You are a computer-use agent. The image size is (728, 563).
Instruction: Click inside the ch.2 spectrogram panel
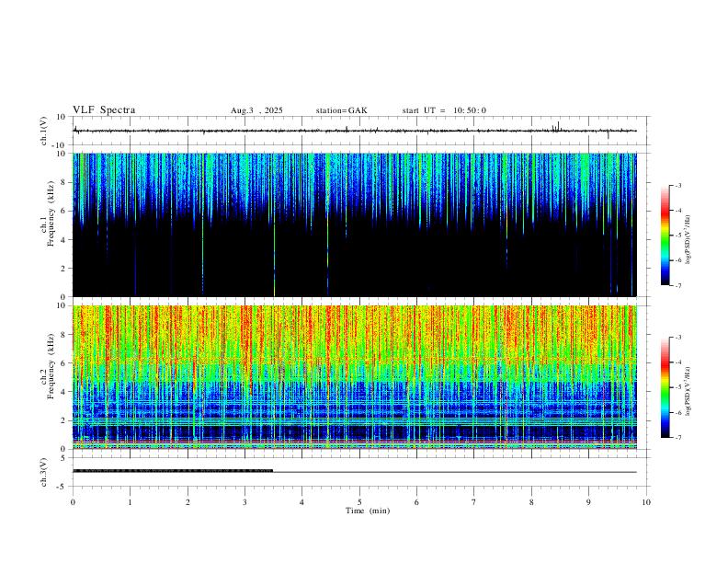click(354, 377)
